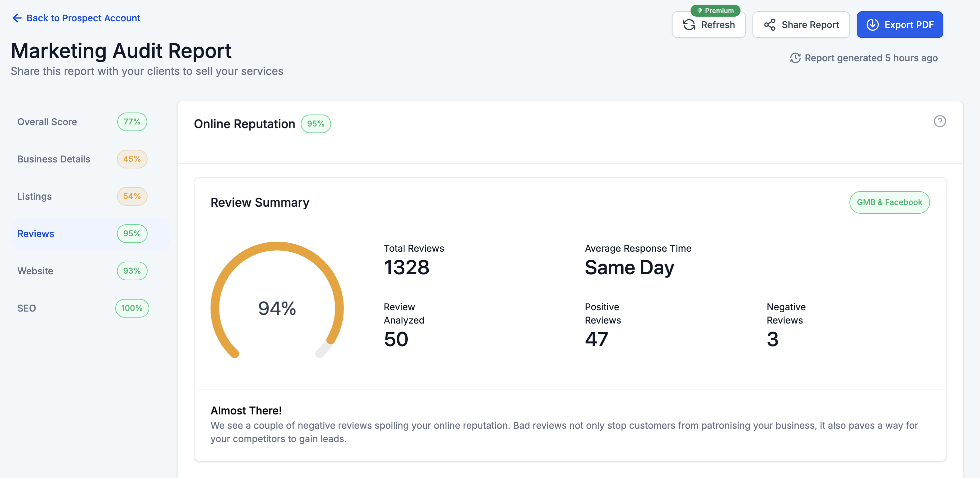Click the Premium diamond badge
Image resolution: width=980 pixels, height=478 pixels.
pos(715,10)
